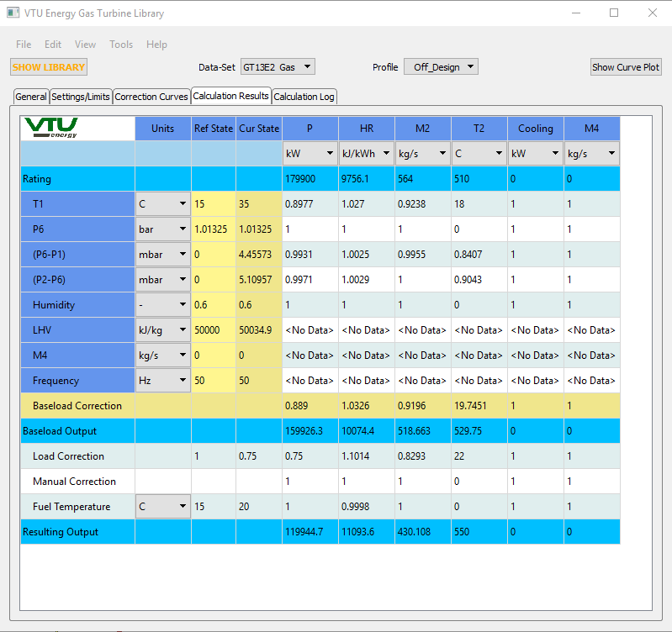This screenshot has height=632, width=672.
Task: Open the T1 row C units dropdown
Action: (x=163, y=204)
